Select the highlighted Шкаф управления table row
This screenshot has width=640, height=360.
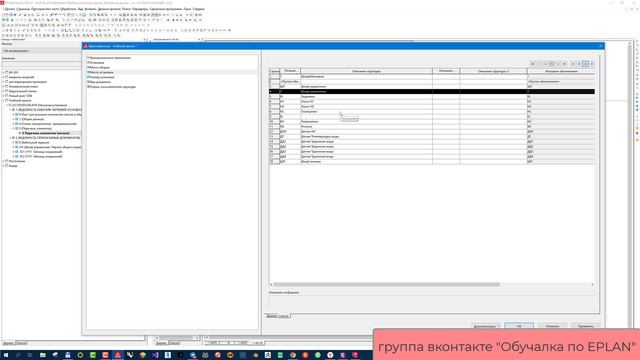click(431, 92)
